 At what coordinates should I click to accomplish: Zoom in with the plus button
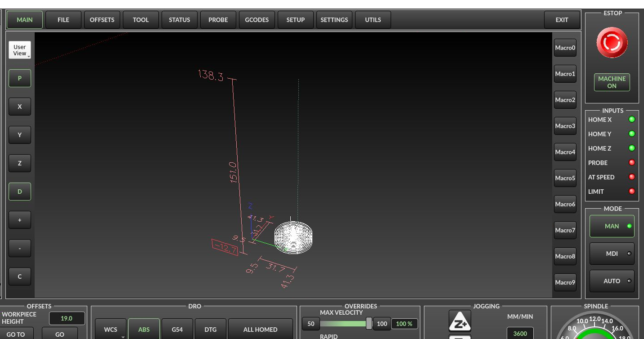pyautogui.click(x=20, y=220)
